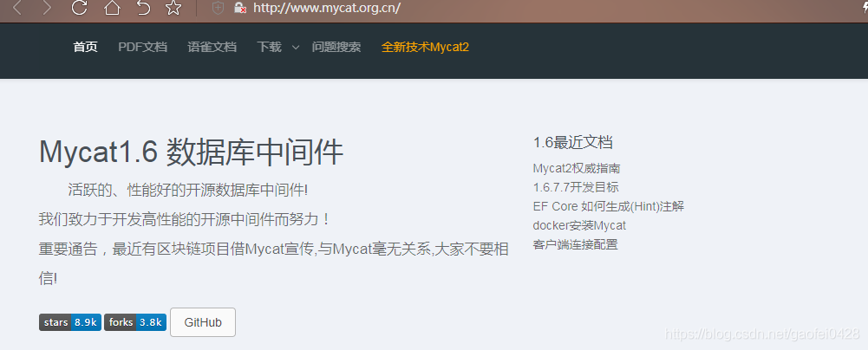Click the GitHub button
868x350 pixels.
pos(203,322)
